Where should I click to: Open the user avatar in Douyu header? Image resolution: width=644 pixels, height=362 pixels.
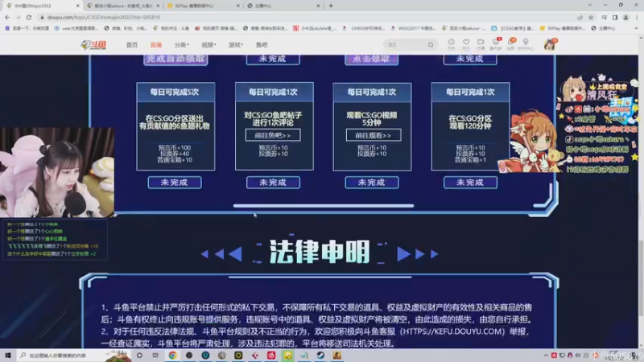pyautogui.click(x=550, y=44)
